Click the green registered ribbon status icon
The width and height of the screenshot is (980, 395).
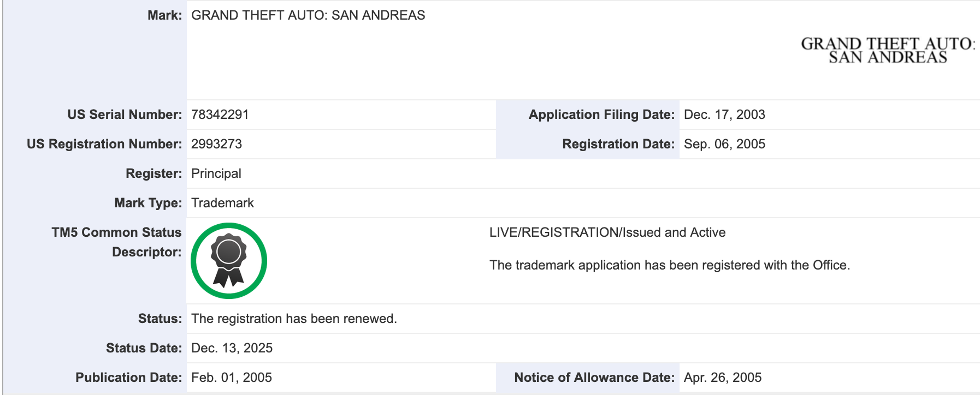[229, 261]
